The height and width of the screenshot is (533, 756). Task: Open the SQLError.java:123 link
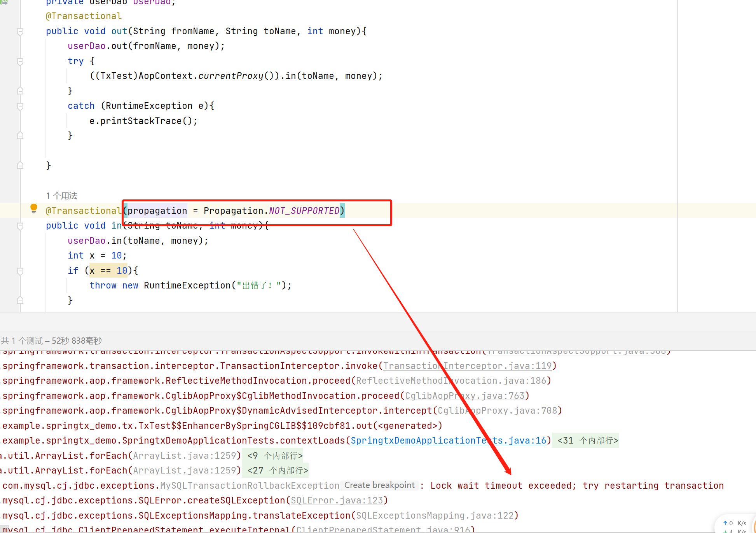(x=337, y=500)
